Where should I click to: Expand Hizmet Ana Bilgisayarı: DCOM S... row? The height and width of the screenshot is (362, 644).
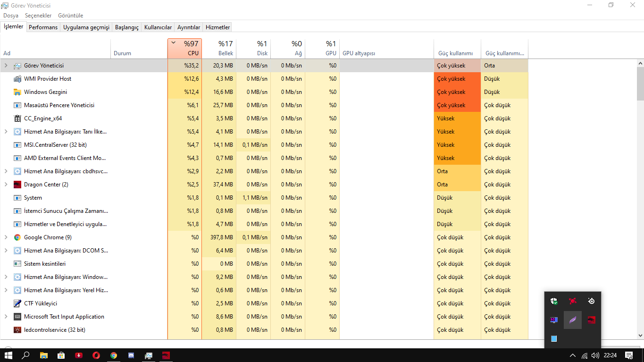point(6,251)
